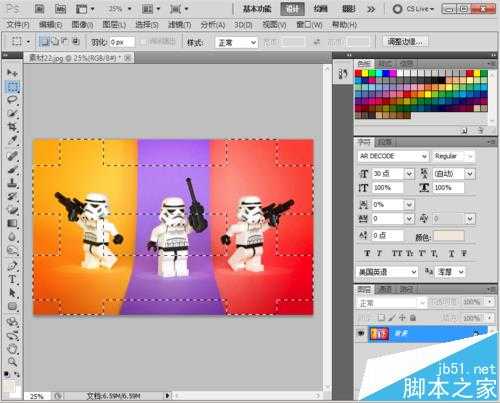Select the Lasso tool
500x403 pixels.
(12, 99)
